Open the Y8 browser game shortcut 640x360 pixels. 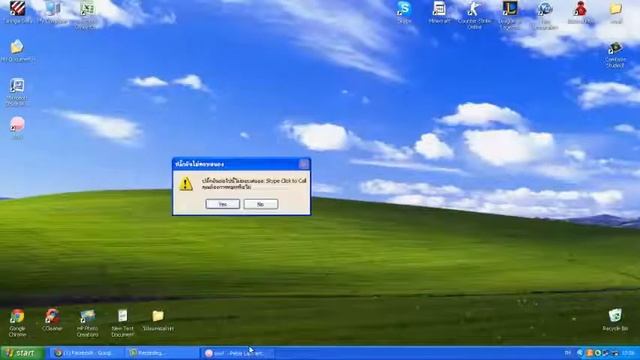pos(545,15)
